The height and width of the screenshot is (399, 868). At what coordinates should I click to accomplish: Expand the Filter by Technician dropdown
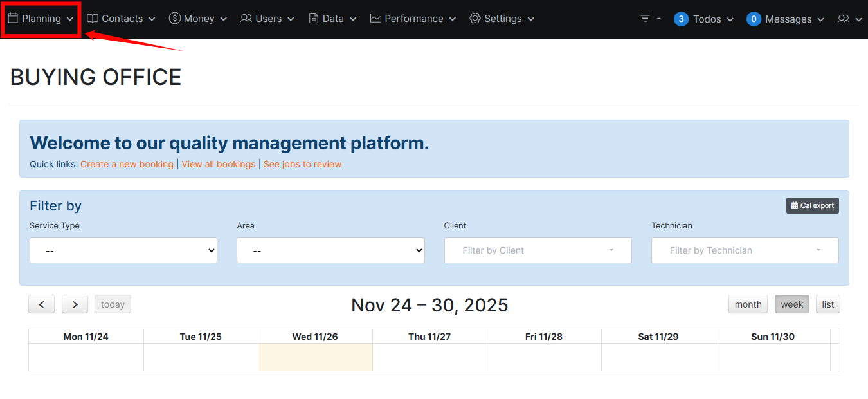[x=745, y=250]
